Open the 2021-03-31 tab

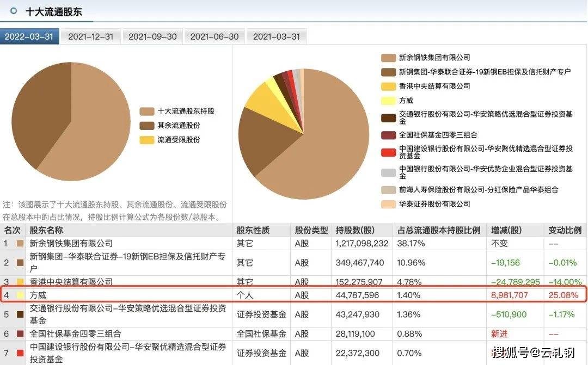277,36
